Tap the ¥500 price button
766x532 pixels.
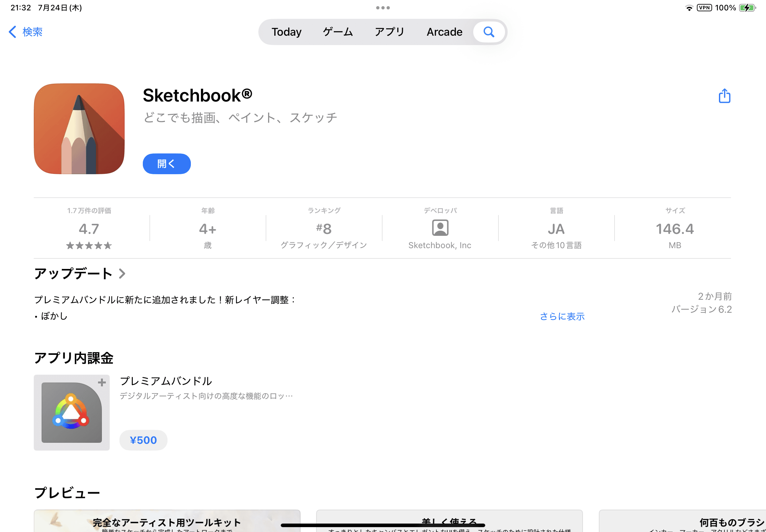point(143,440)
